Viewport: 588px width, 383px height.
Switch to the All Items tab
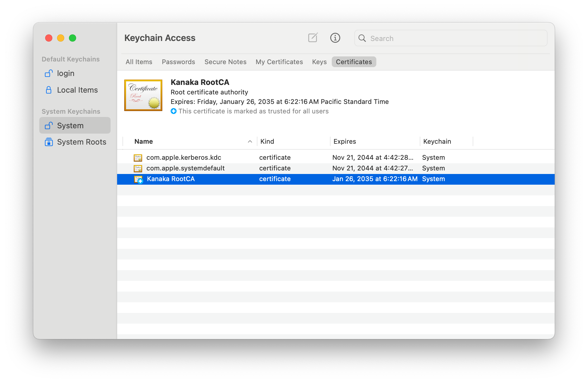[x=139, y=62]
